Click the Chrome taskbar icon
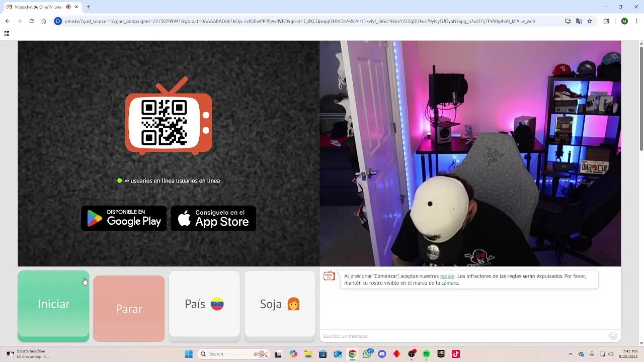The image size is (644, 362). [x=352, y=354]
